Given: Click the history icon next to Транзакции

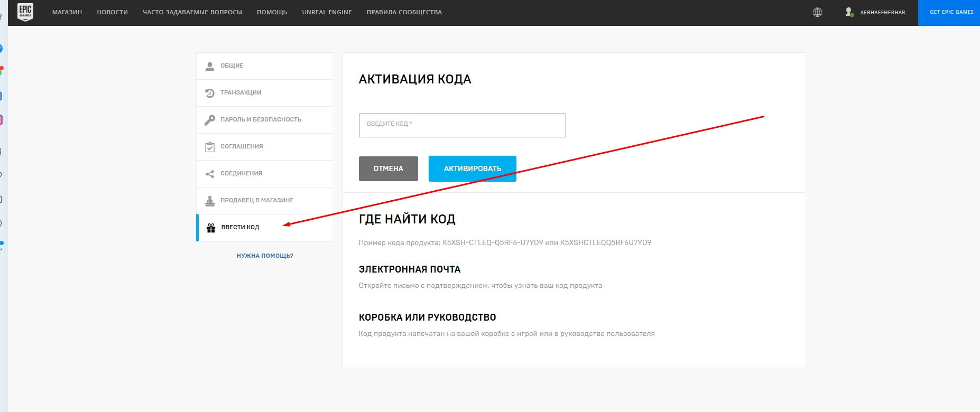Looking at the screenshot, I should pos(210,93).
